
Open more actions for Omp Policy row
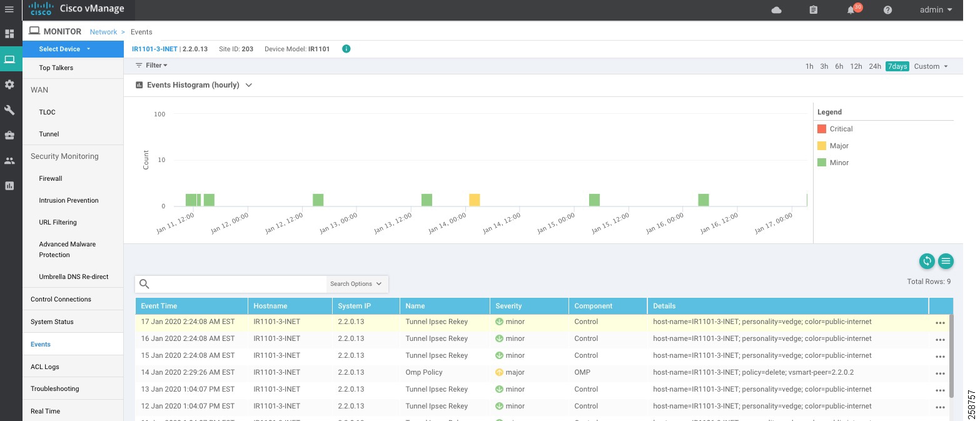(940, 373)
